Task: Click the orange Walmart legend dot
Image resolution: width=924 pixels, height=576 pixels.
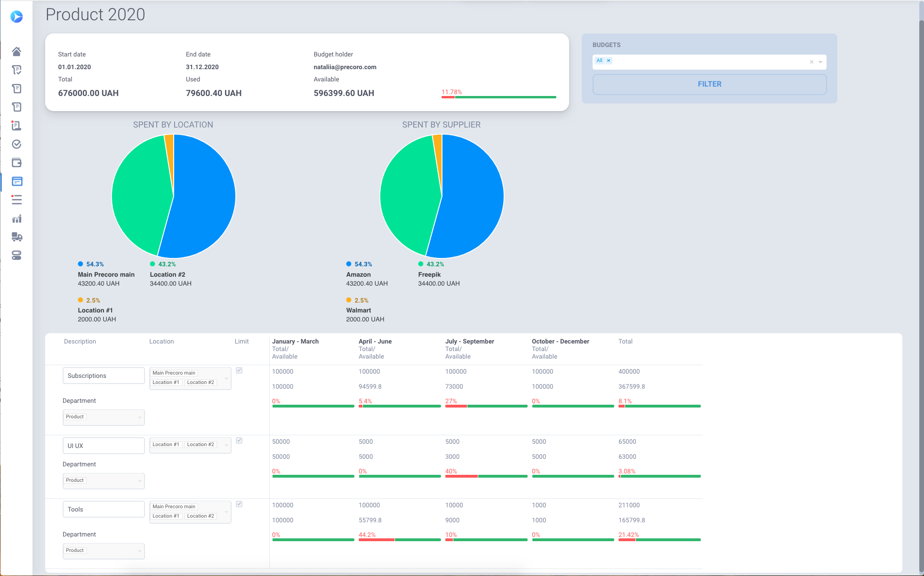Action: point(349,300)
